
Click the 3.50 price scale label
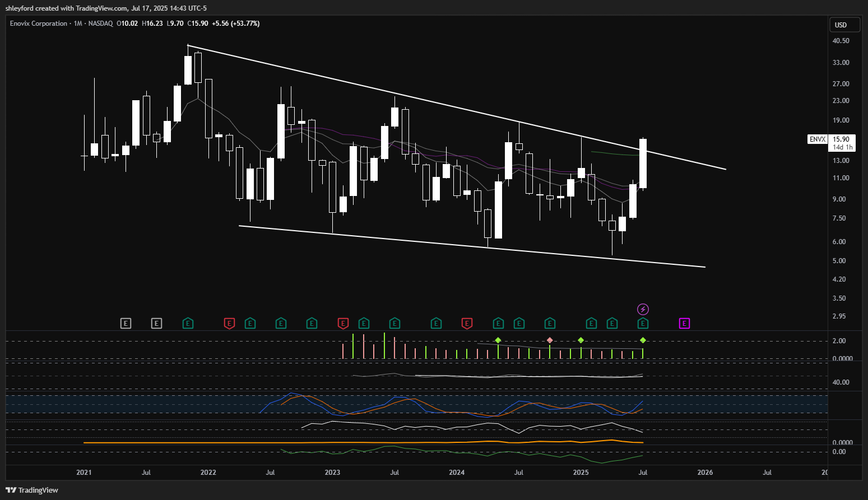coord(839,298)
